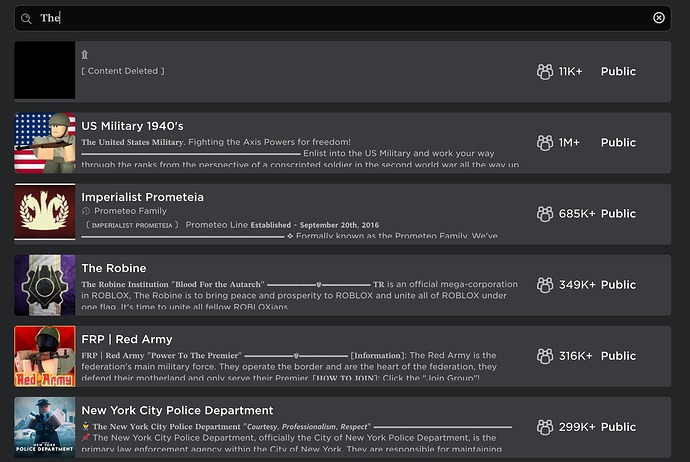
Task: Click the badge emoji in NYPD description
Action: point(86,426)
